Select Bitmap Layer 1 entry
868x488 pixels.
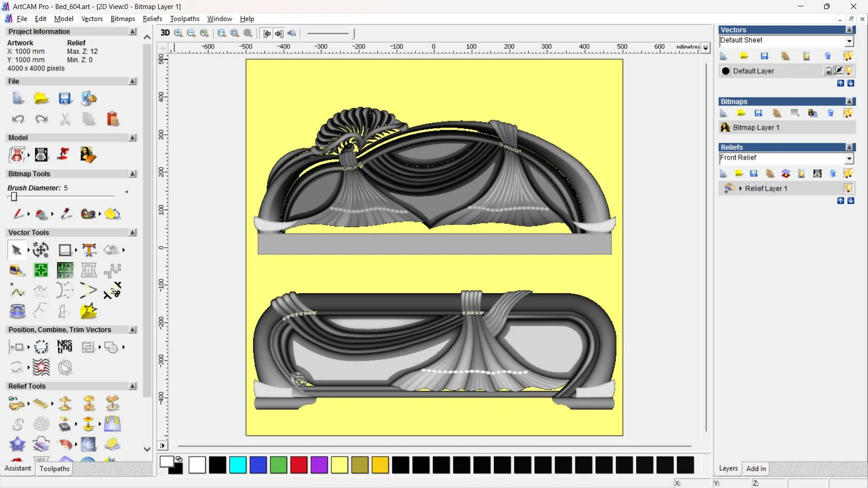pyautogui.click(x=756, y=127)
